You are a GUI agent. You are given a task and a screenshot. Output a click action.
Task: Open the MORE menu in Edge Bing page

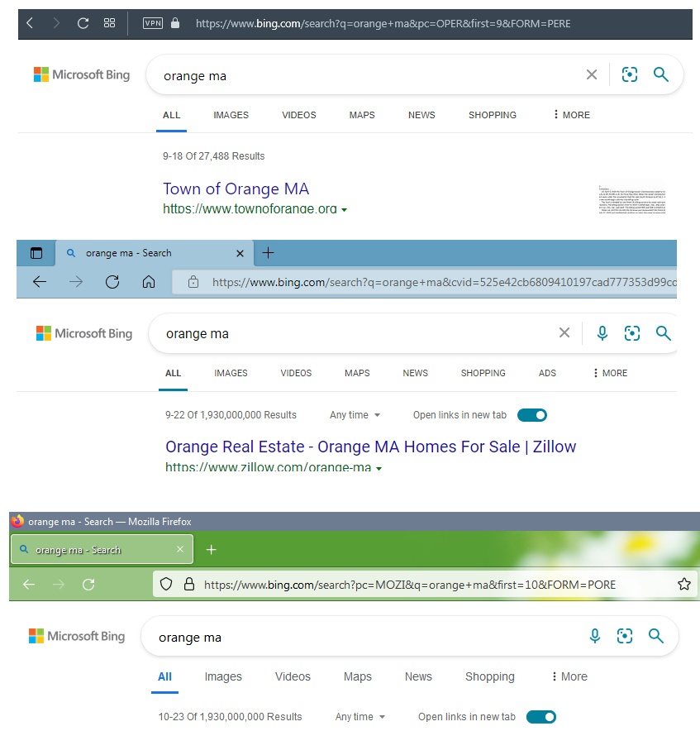point(610,373)
